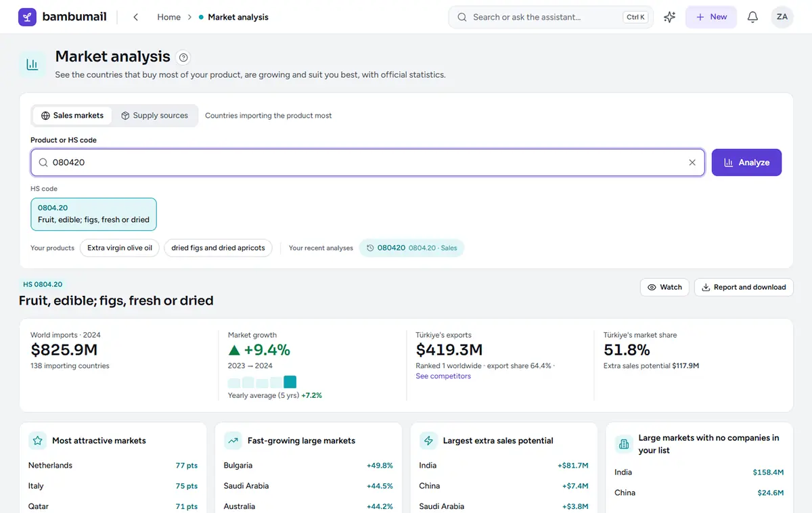Click the trend icon in Fast-growing large markets
This screenshot has height=513, width=812.
pyautogui.click(x=233, y=441)
